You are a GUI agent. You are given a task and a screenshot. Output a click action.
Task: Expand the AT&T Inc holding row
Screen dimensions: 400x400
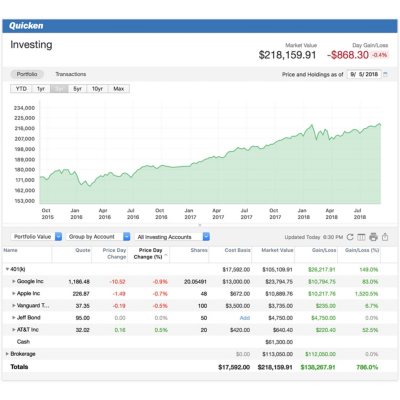point(14,329)
